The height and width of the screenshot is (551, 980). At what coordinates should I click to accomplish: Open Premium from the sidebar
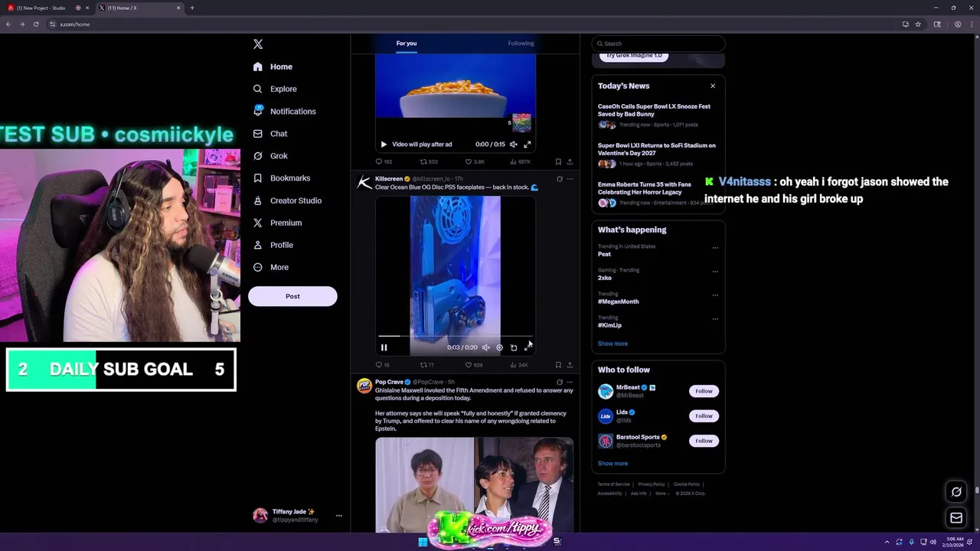tap(277, 223)
